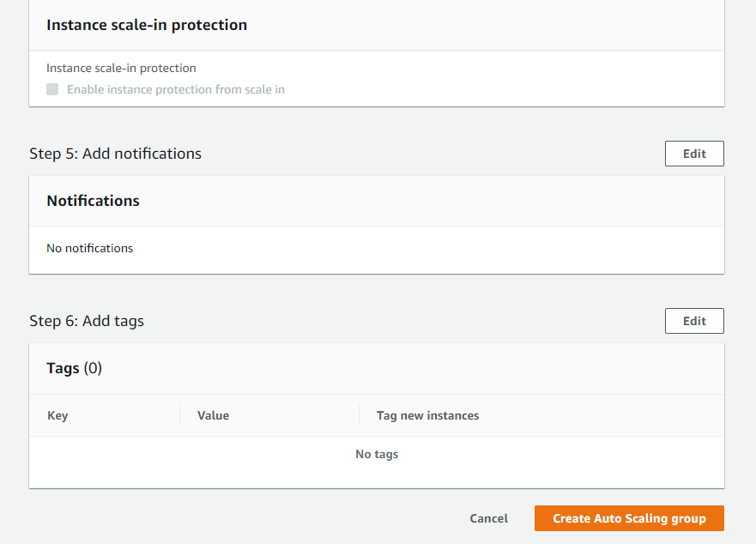Select the Tags (0) panel title
This screenshot has height=544, width=756.
pos(74,368)
